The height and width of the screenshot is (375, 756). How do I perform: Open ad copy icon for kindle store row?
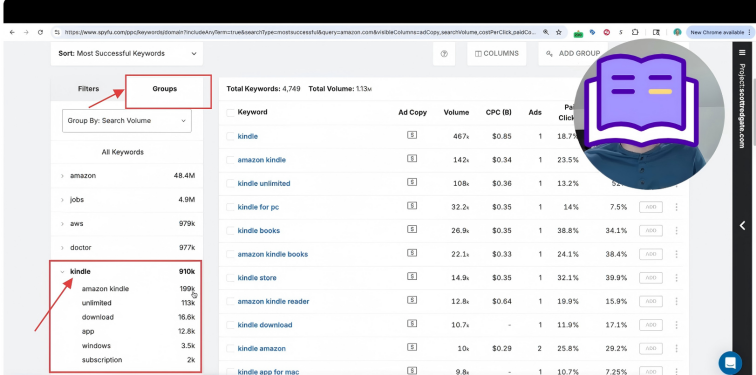click(412, 277)
